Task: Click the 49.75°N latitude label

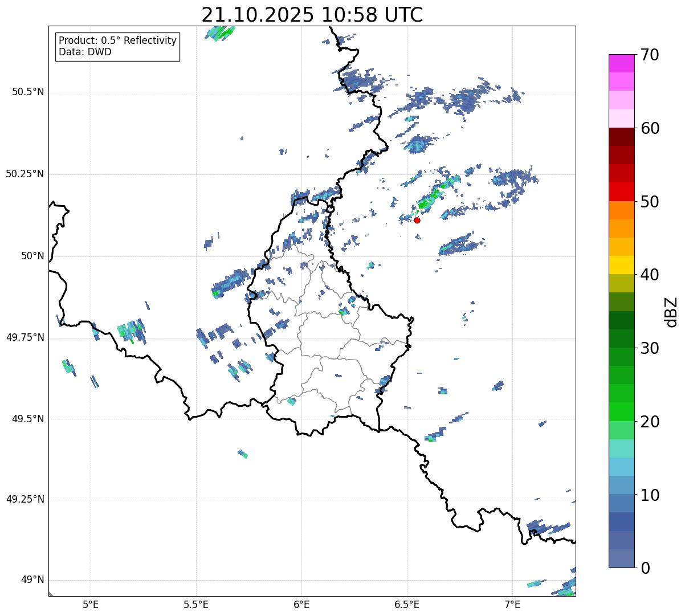Action: (25, 337)
